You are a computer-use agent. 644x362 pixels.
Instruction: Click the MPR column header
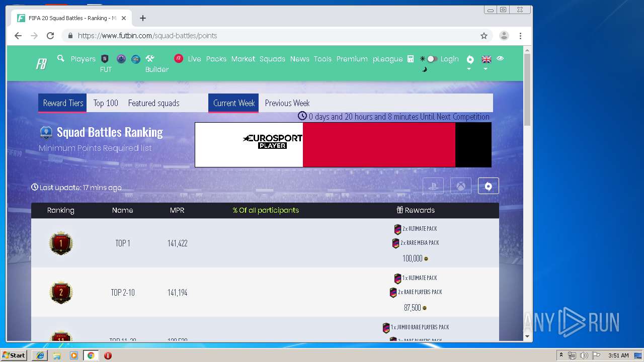point(177,210)
